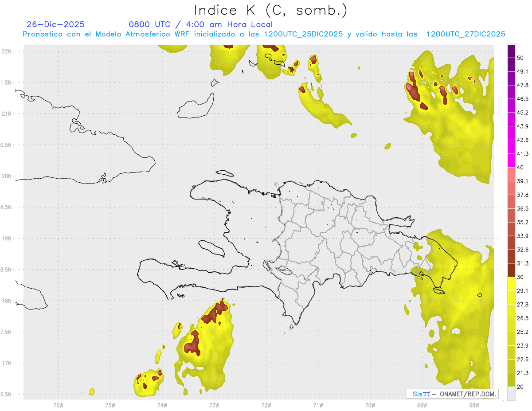Viewport: 532px width, 411px height.
Task: Click the colorbar value '43.9'
Action: point(522,126)
